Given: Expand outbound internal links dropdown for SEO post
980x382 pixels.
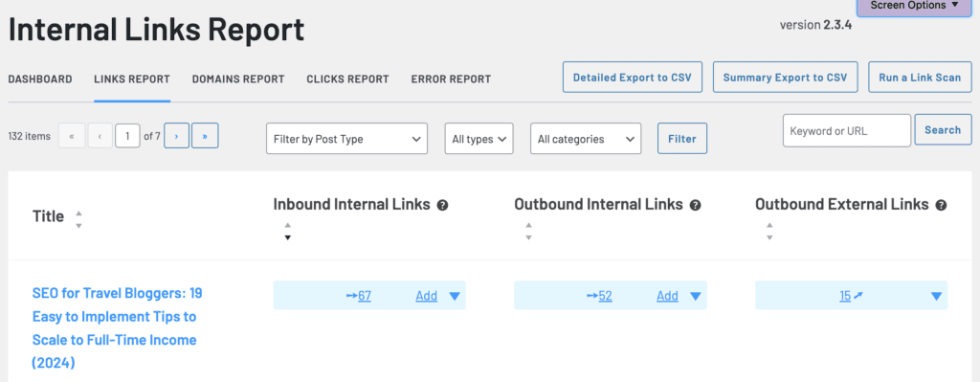Looking at the screenshot, I should (695, 297).
